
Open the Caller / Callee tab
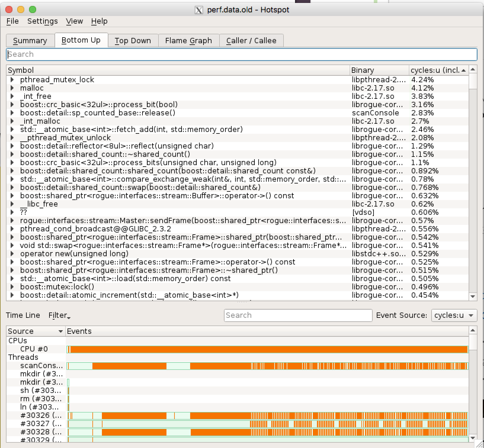(251, 41)
